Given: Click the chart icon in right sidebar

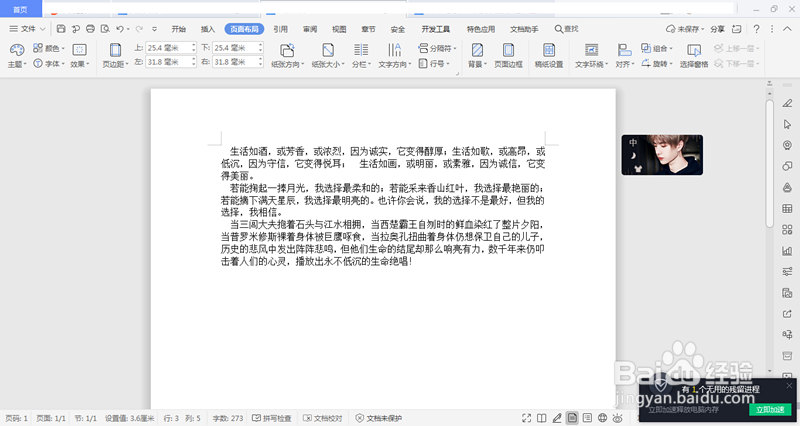Looking at the screenshot, I should (x=787, y=250).
